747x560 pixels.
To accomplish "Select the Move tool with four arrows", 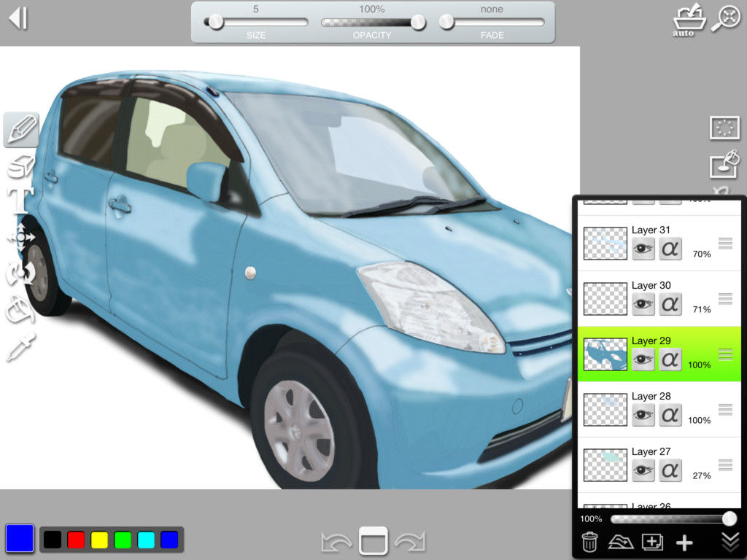I will 21,237.
